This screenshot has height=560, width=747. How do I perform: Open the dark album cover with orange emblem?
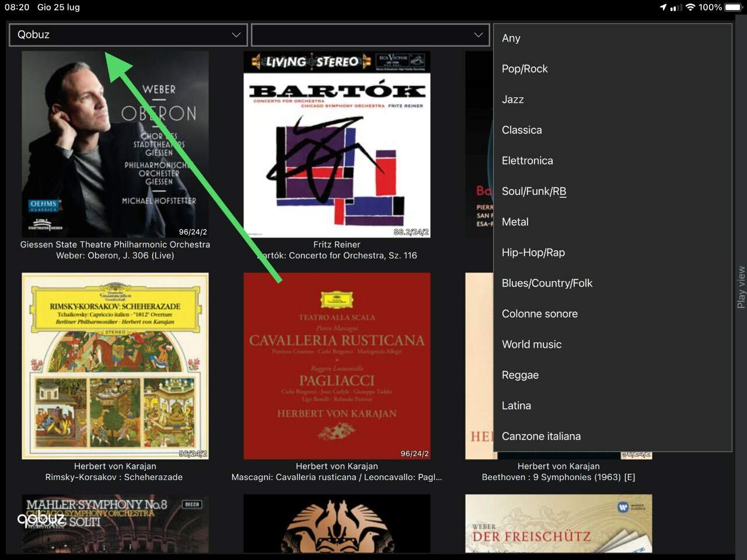coord(337,523)
